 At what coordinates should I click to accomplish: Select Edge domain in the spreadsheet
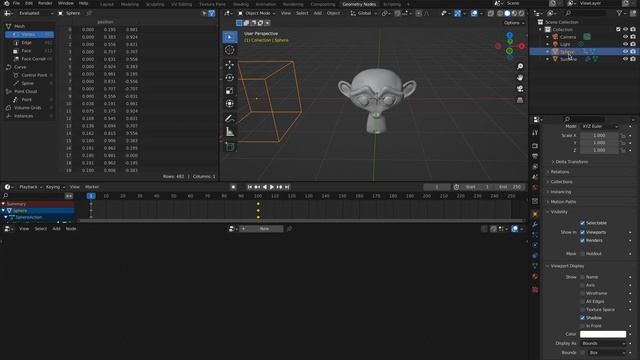[27, 42]
